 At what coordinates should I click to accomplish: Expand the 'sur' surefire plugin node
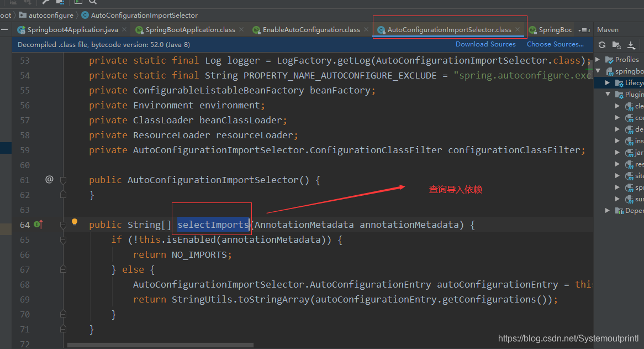617,199
